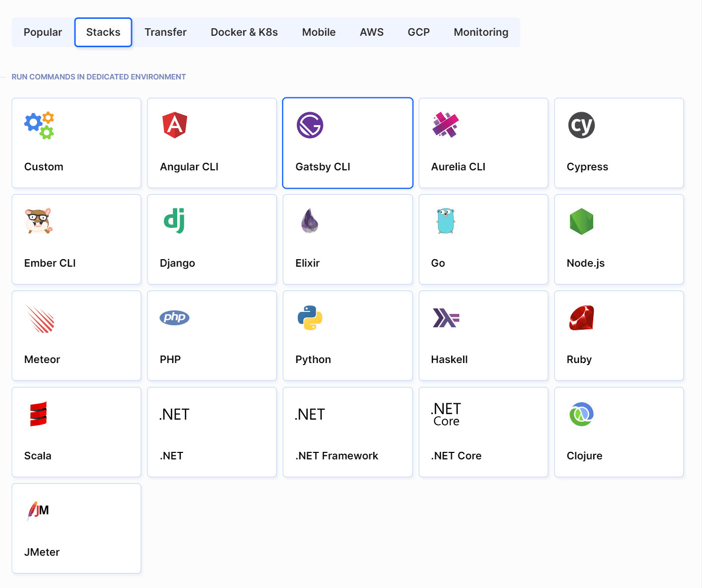Click the Meteor action card
This screenshot has width=702, height=588.
(x=76, y=336)
